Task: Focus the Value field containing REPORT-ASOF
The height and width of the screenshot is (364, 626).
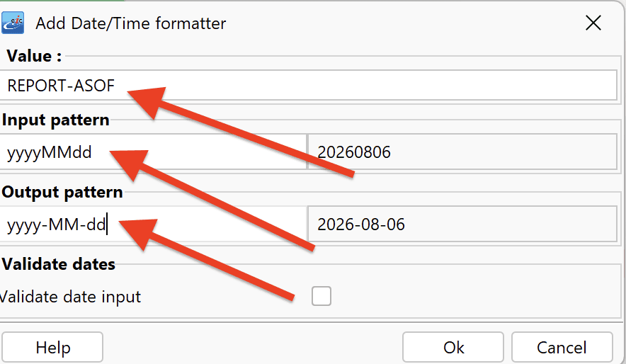Action: point(308,86)
